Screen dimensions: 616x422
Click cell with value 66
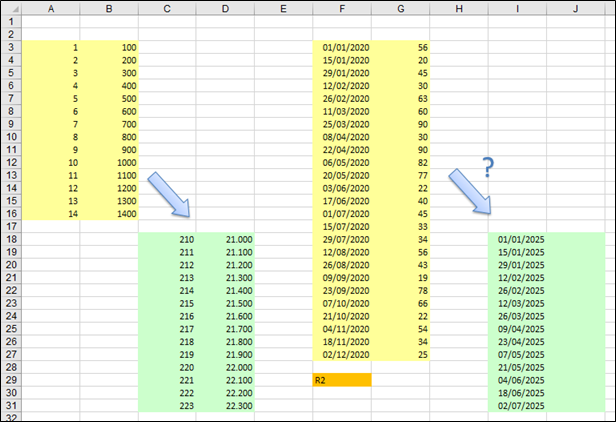pyautogui.click(x=400, y=303)
